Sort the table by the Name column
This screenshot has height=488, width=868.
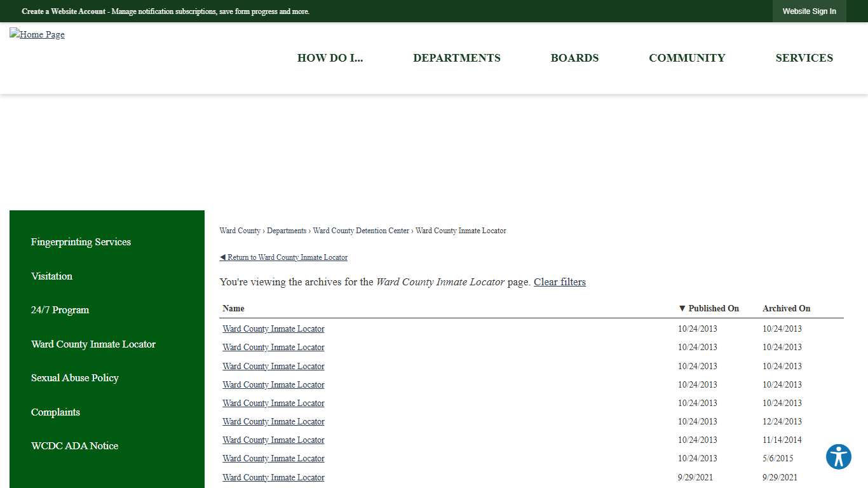click(x=233, y=308)
